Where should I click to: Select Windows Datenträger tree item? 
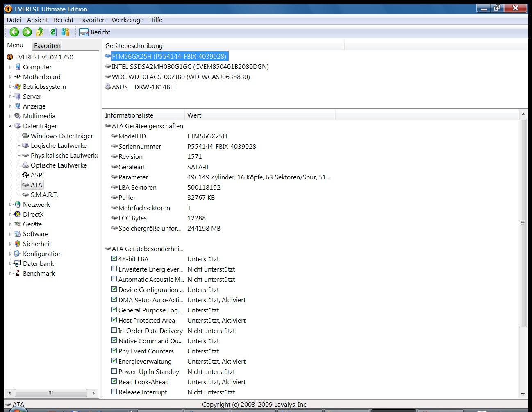tap(62, 136)
